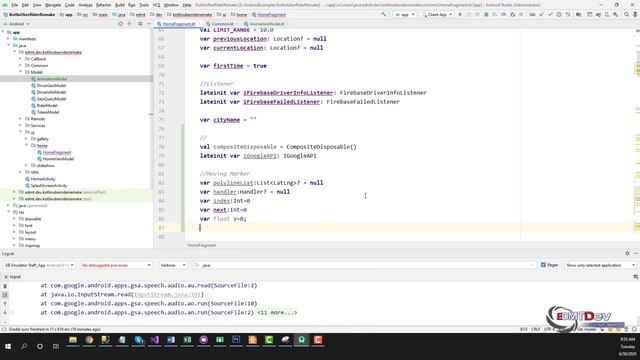Open the VCS menu
The height and width of the screenshot is (360, 640).
pos(156,5)
